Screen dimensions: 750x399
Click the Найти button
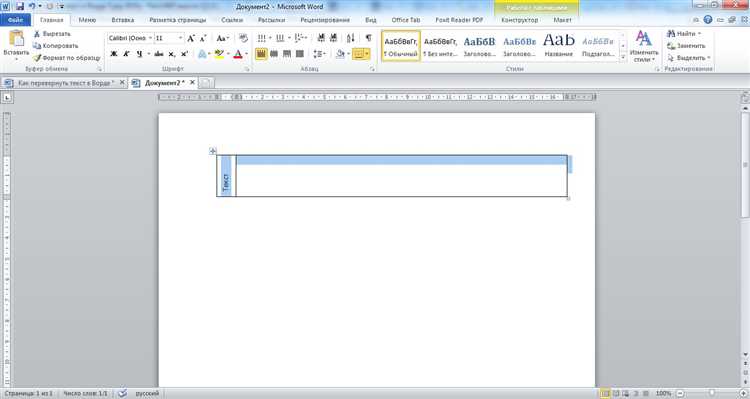coord(684,33)
